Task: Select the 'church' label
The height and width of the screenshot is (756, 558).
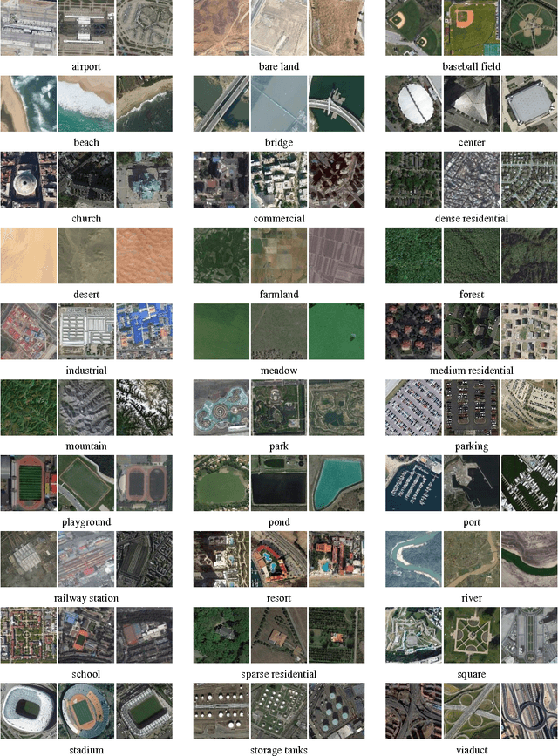Action: (86, 218)
